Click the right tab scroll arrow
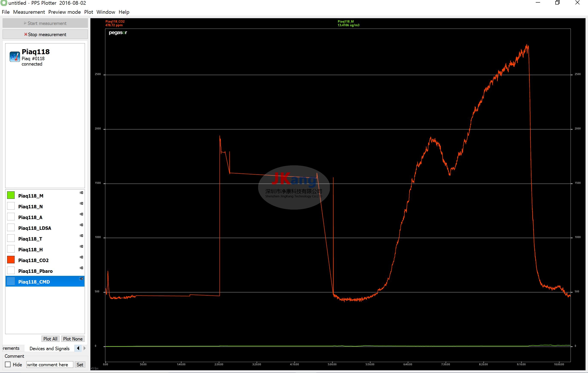The width and height of the screenshot is (588, 373). 84,348
